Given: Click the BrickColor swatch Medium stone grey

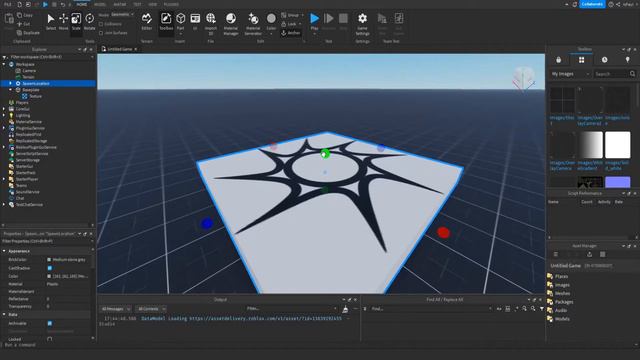Looking at the screenshot, I should (49, 260).
